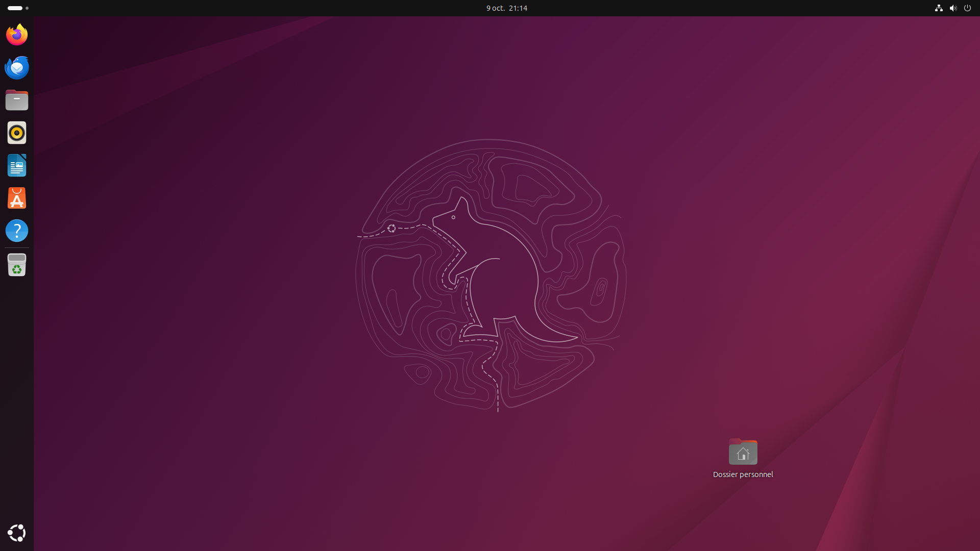Launch LibreOffice Writer
The image size is (980, 551).
point(17,165)
